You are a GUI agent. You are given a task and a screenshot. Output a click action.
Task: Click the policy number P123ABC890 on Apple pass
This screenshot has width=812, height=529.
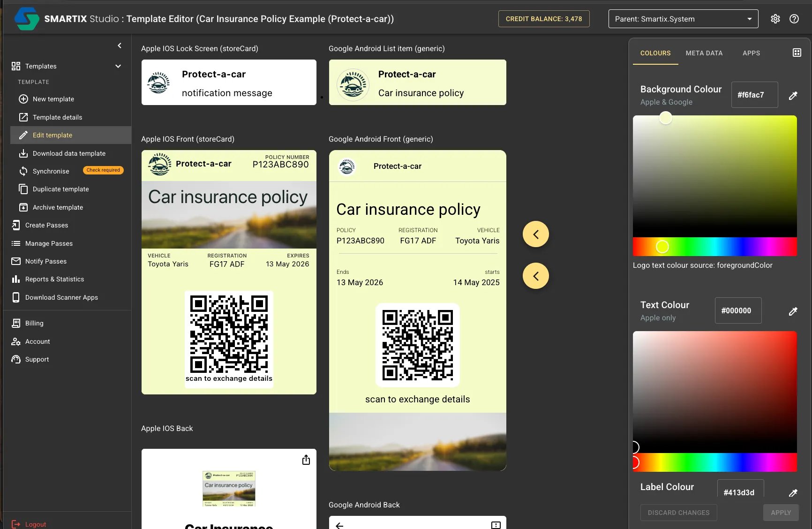tap(281, 165)
